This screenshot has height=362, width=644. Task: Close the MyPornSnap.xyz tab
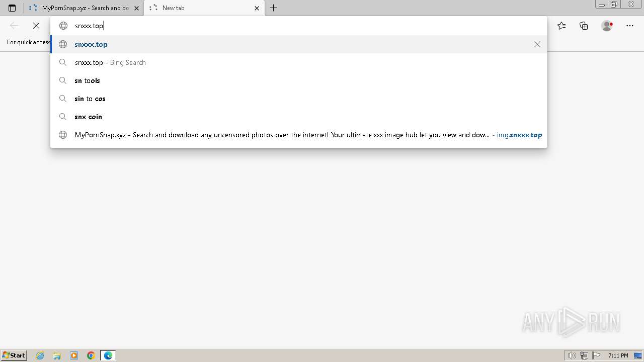click(x=136, y=8)
